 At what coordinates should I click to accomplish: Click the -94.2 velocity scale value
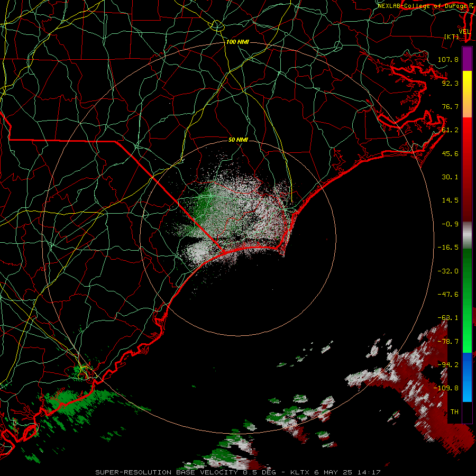tap(448, 364)
